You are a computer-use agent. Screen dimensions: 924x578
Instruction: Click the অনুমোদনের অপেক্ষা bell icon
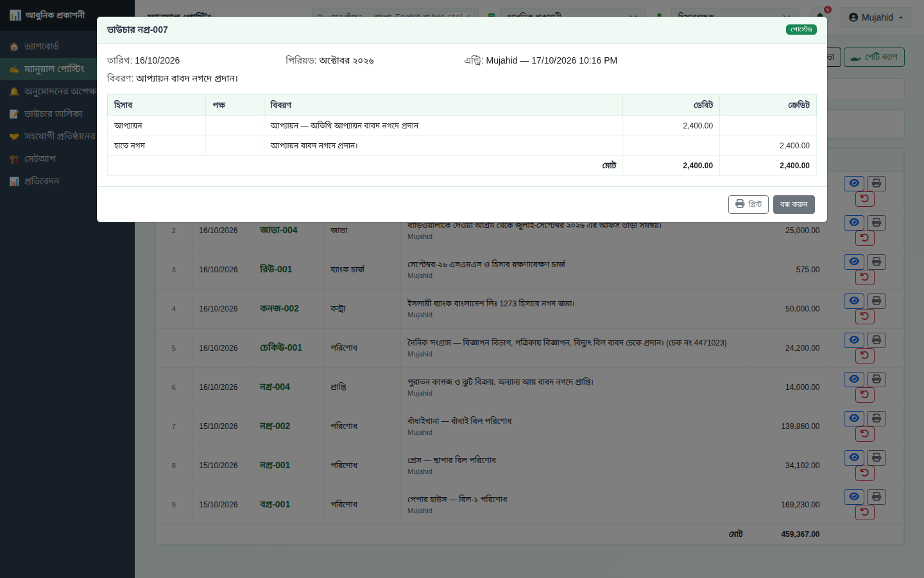(x=14, y=92)
